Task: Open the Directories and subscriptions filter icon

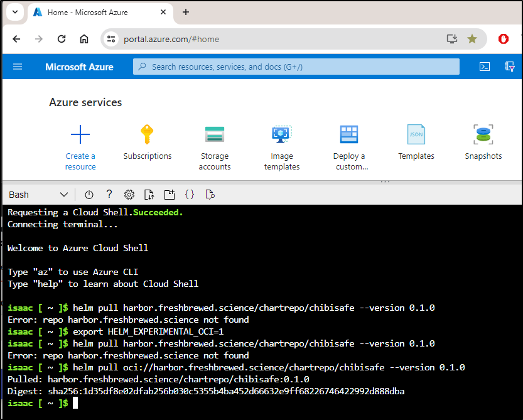Action: click(x=509, y=67)
